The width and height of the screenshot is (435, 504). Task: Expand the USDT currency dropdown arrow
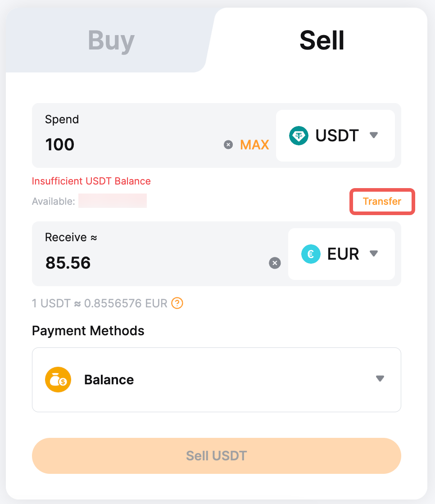[373, 135]
